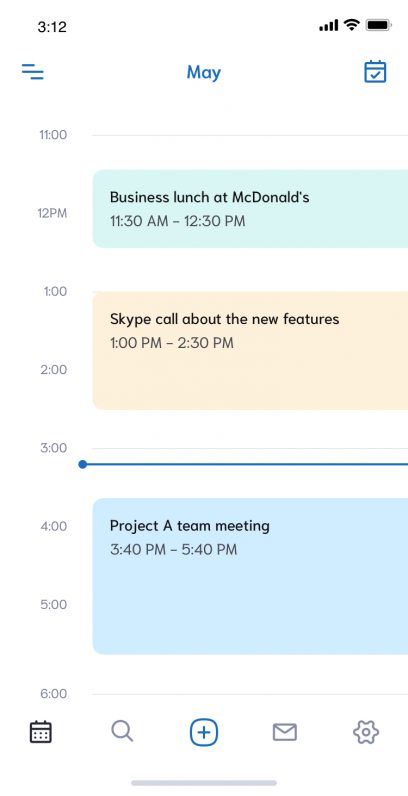
Task: Tap the battery status icon
Action: pyautogui.click(x=379, y=24)
